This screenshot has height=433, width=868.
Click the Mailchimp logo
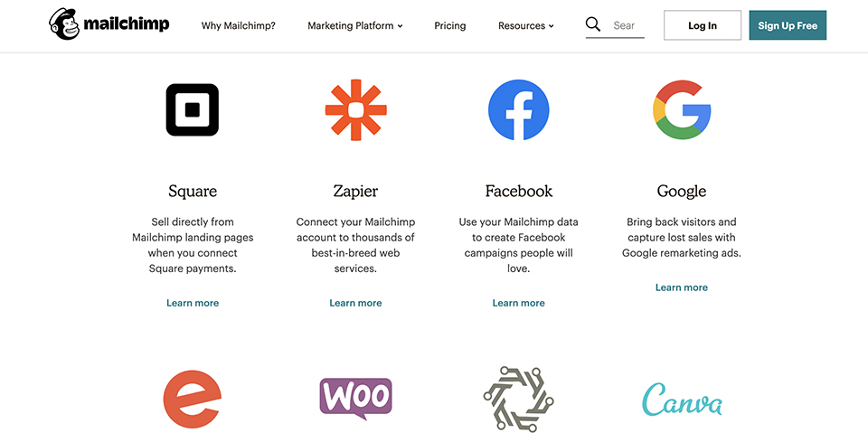[108, 24]
